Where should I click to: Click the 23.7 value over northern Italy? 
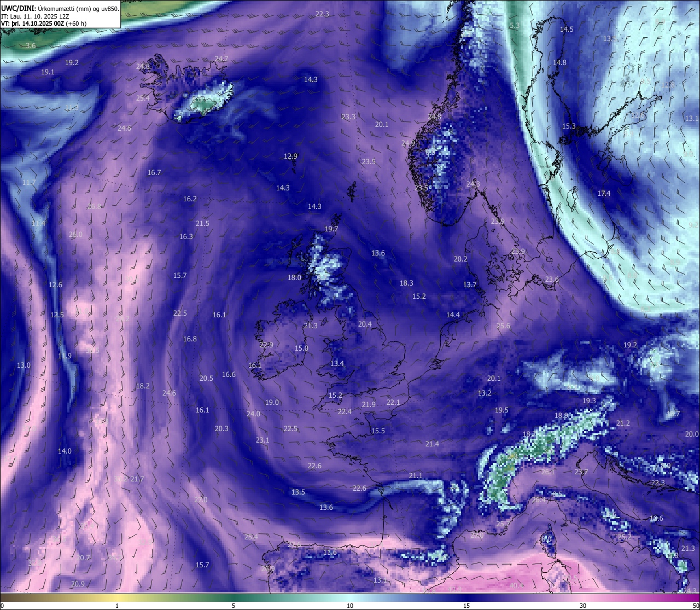(581, 472)
